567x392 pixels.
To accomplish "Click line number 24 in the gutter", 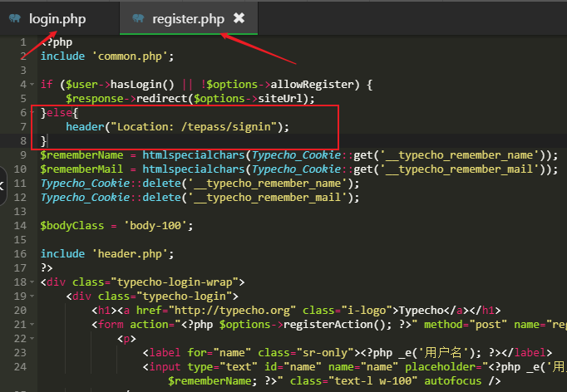I will point(20,366).
